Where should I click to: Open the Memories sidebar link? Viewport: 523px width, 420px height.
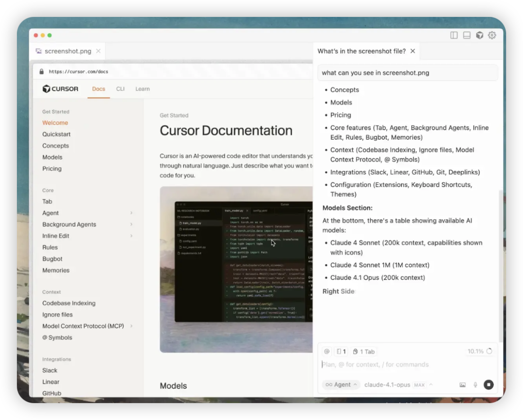(56, 270)
